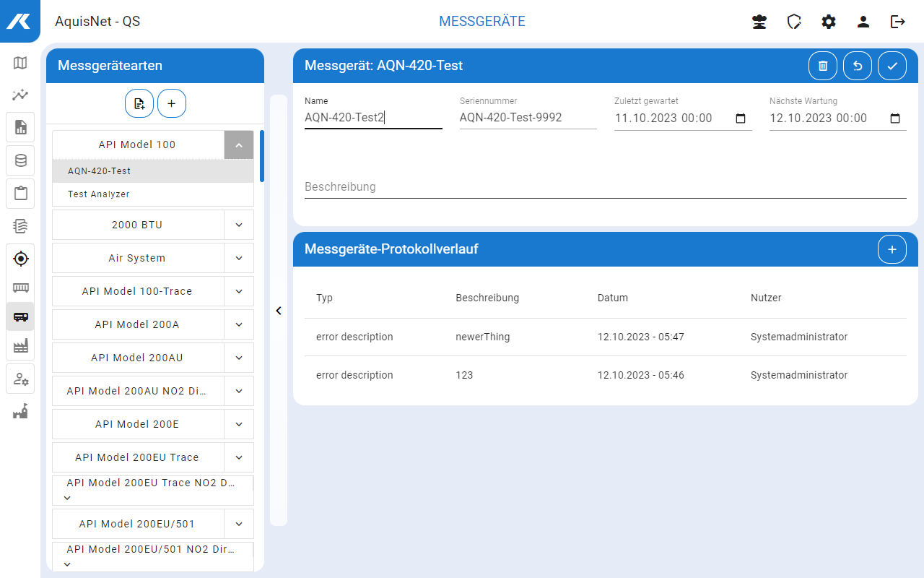Click the Beschreibung text field
This screenshot has height=578, width=924.
pos(605,187)
